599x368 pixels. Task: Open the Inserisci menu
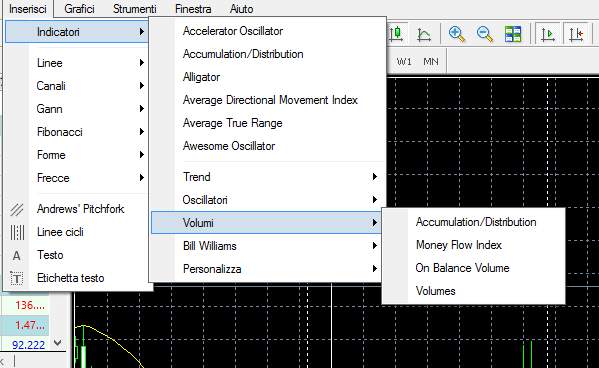click(28, 9)
